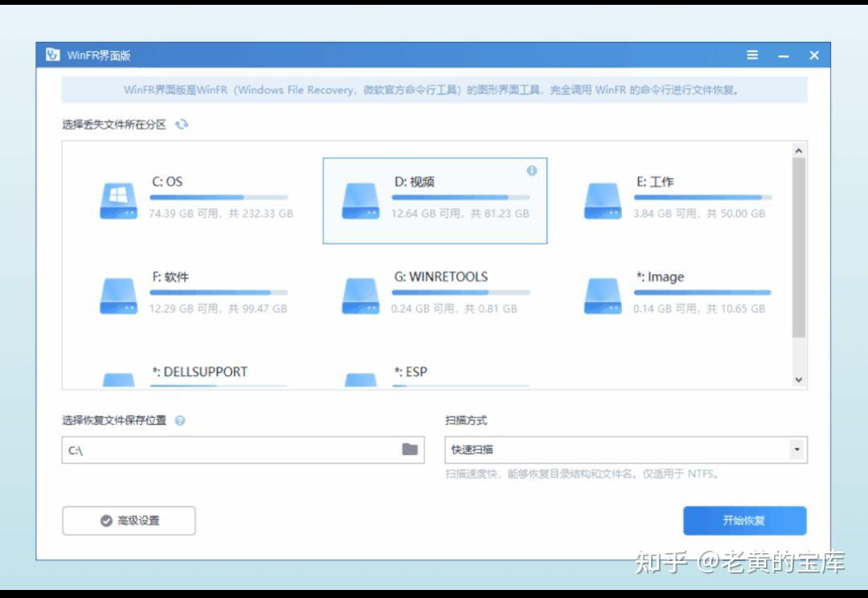Click the *: Image partition label
868x598 pixels.
click(661, 276)
